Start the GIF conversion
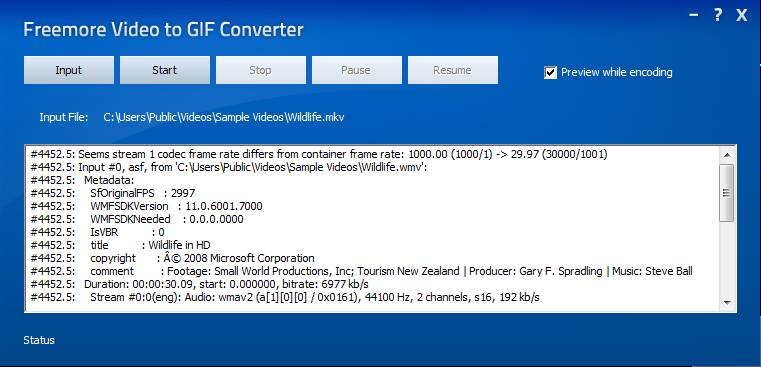Image resolution: width=761 pixels, height=367 pixels. (165, 70)
